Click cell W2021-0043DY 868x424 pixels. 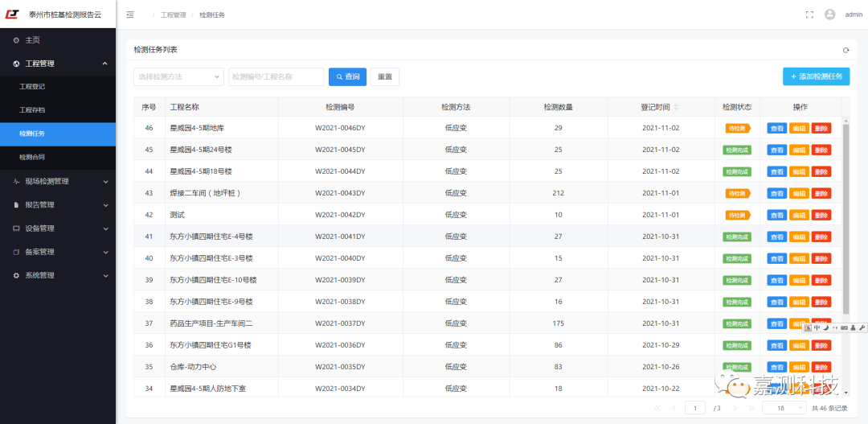pyautogui.click(x=340, y=193)
